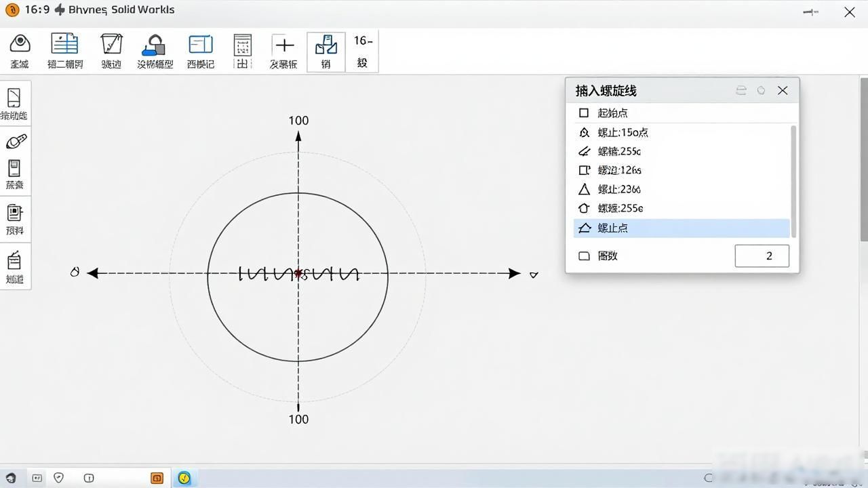Image resolution: width=868 pixels, height=488 pixels.
Task: Click the highlighted 螺止点 row
Action: point(682,228)
